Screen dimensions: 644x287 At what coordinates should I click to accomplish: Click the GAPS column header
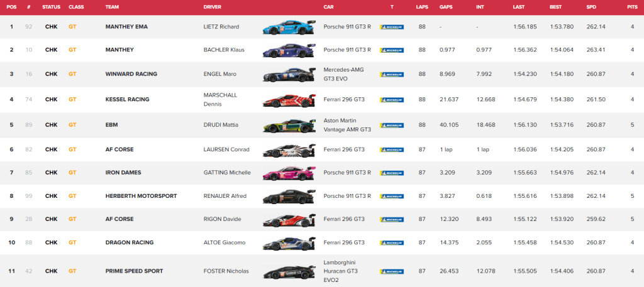click(446, 7)
